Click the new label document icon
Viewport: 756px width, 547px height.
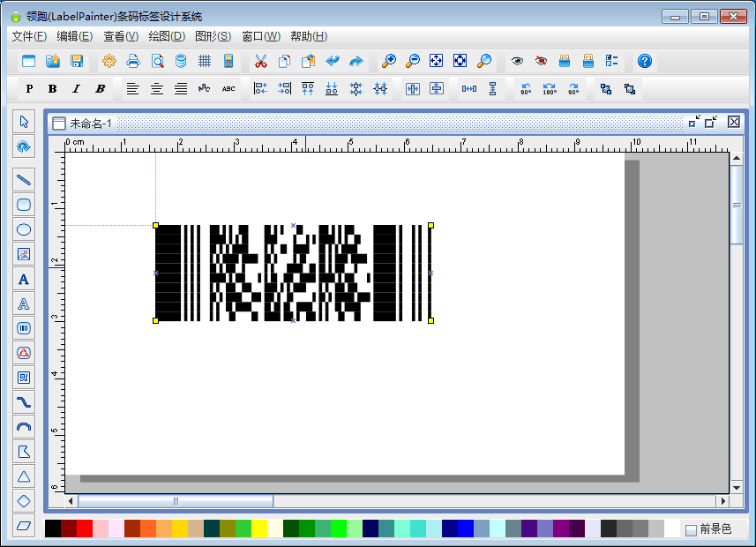tap(29, 61)
